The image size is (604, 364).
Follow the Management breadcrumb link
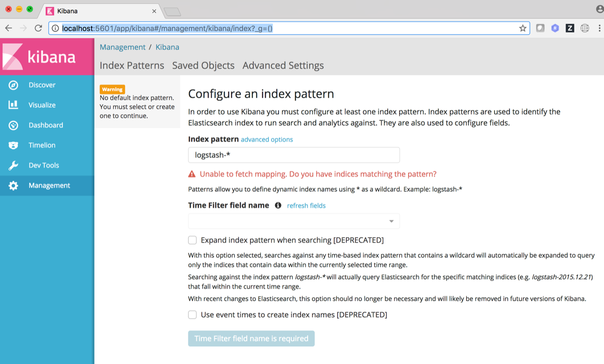point(122,47)
